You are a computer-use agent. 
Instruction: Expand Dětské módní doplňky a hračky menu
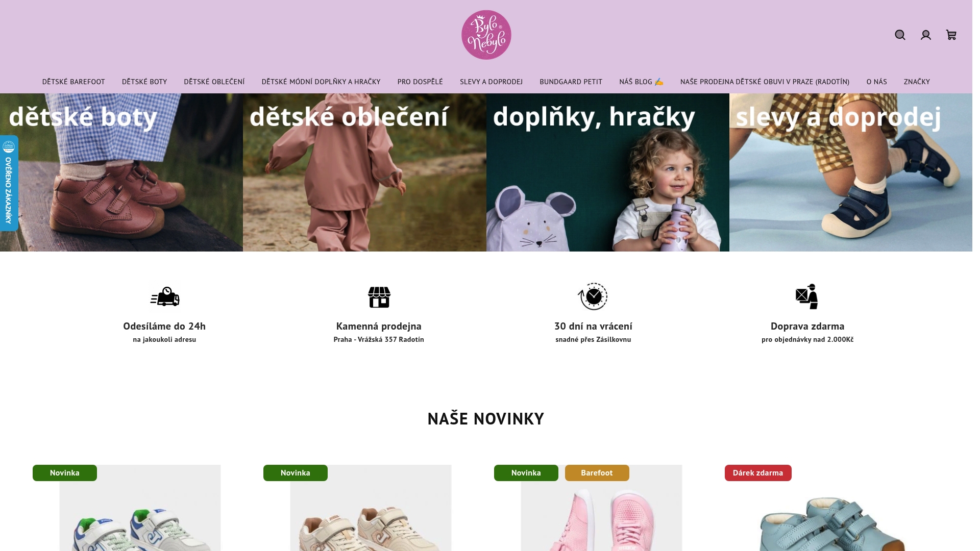(x=321, y=82)
